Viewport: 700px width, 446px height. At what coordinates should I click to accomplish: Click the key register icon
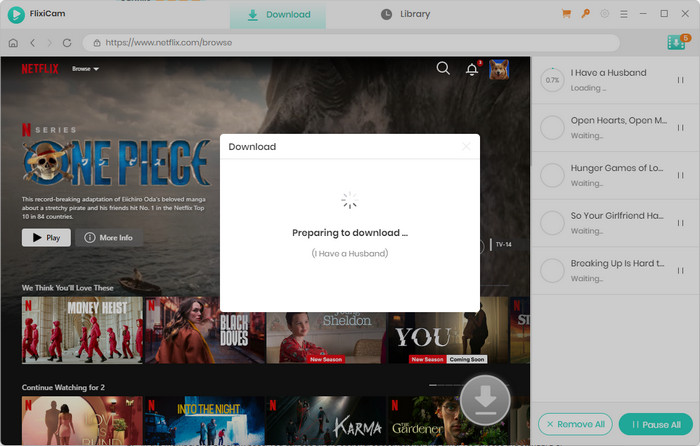pyautogui.click(x=585, y=14)
